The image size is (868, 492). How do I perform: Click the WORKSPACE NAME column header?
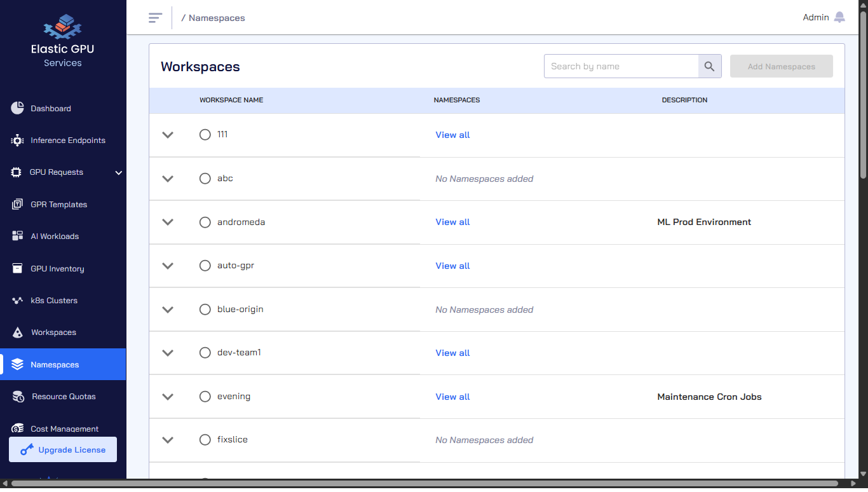(231, 100)
